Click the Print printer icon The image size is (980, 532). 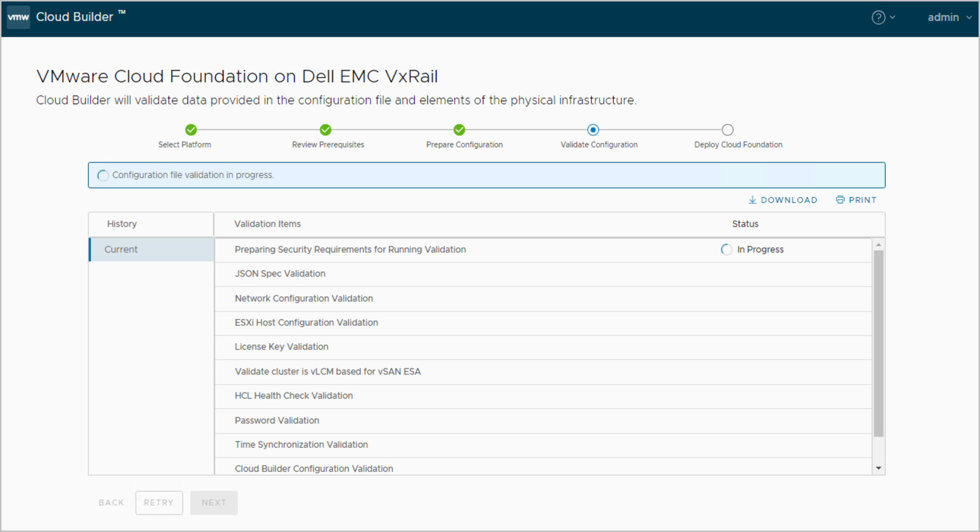click(x=840, y=200)
